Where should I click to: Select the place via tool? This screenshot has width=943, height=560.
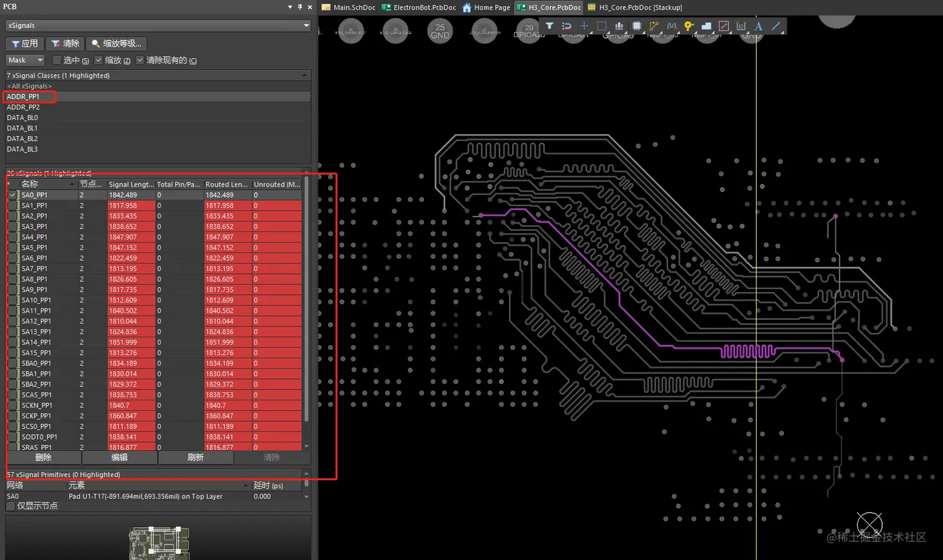tap(689, 26)
